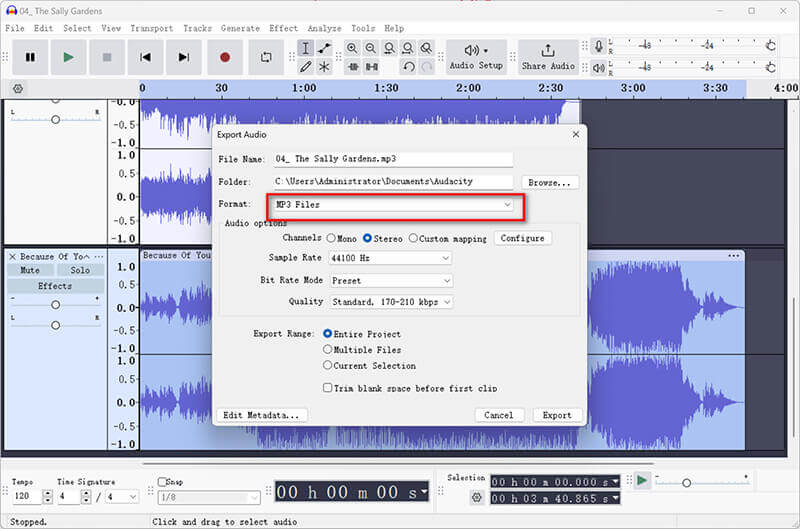Viewport: 800px width, 529px height.
Task: Click Silence audio selection icon
Action: tap(371, 67)
